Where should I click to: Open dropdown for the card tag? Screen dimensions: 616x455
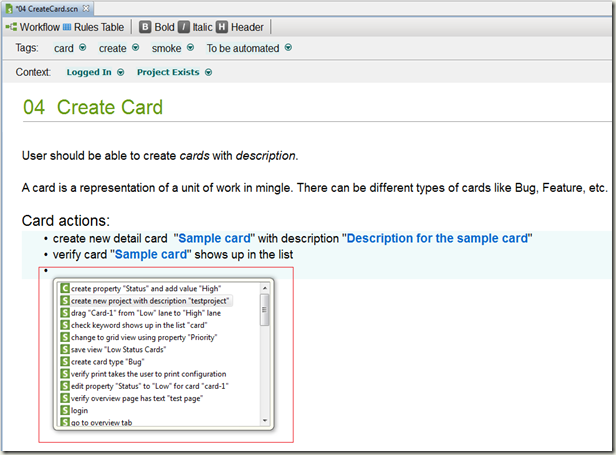pyautogui.click(x=82, y=48)
